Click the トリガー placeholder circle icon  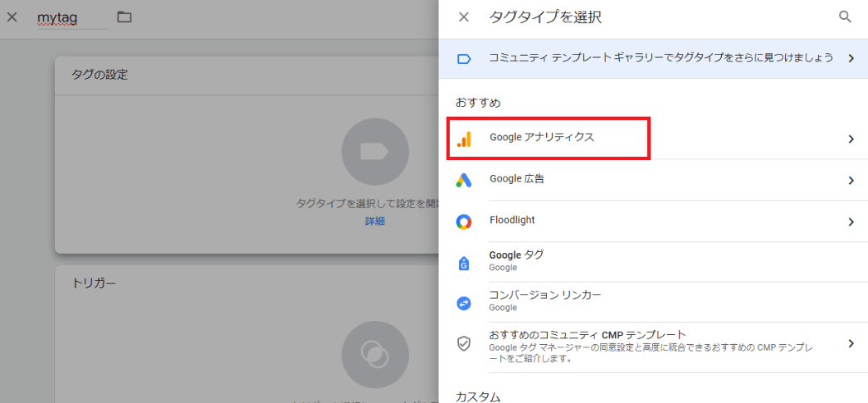[375, 354]
